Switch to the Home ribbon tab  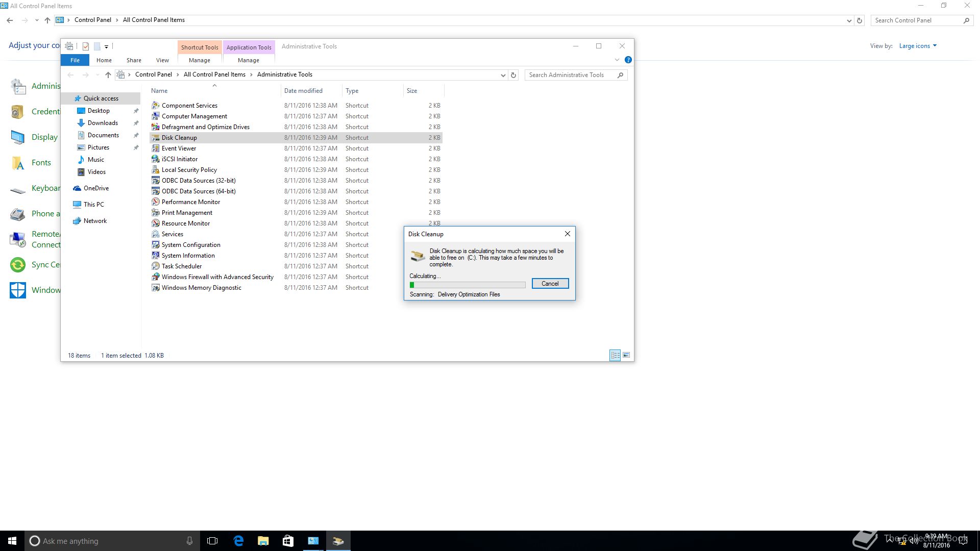tap(104, 60)
